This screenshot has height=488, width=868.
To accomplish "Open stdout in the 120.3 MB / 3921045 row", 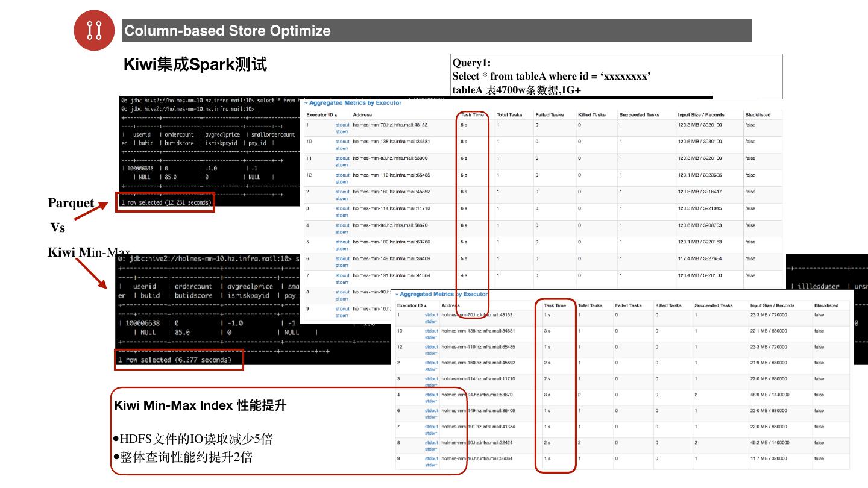I will [342, 208].
